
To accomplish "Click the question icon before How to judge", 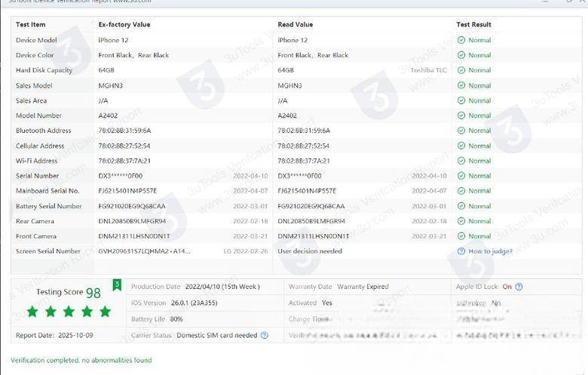I will [461, 251].
